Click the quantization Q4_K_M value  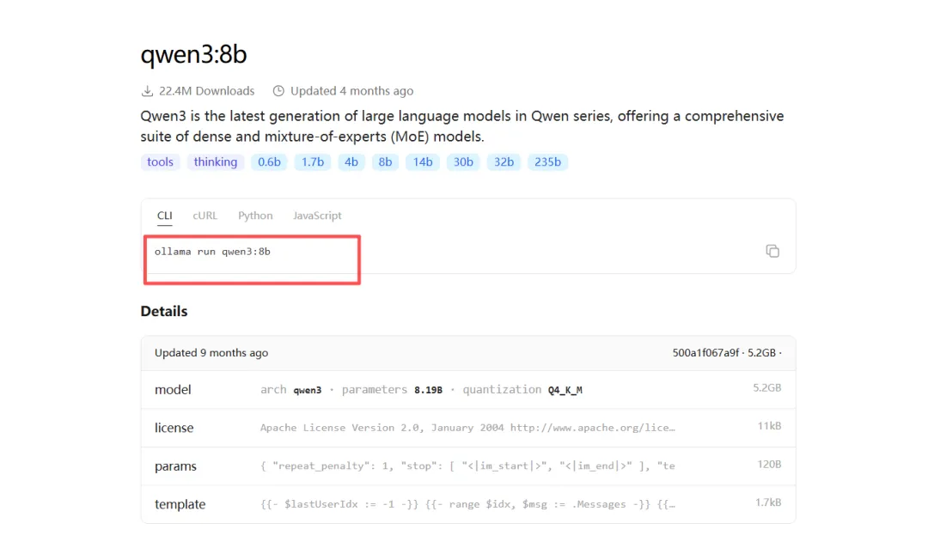(x=565, y=390)
